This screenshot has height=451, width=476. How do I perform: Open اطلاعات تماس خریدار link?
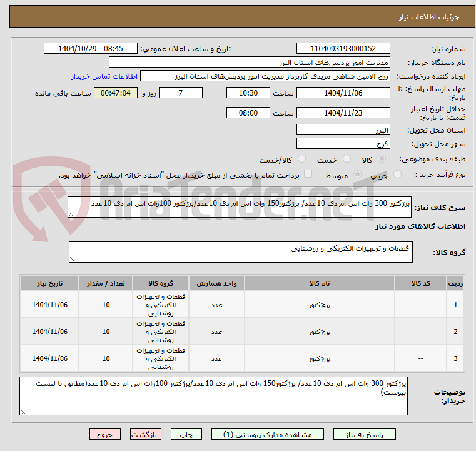pos(104,76)
